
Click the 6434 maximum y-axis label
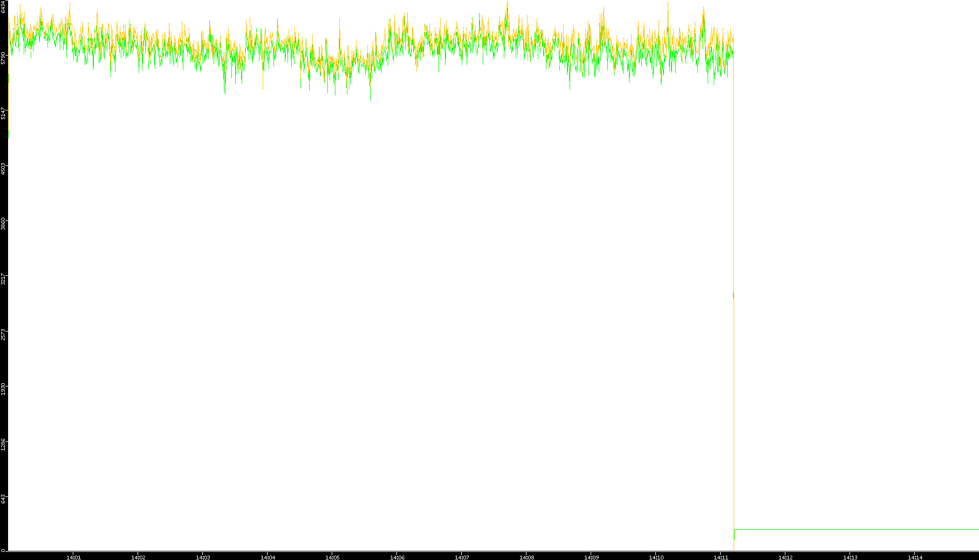(3, 6)
